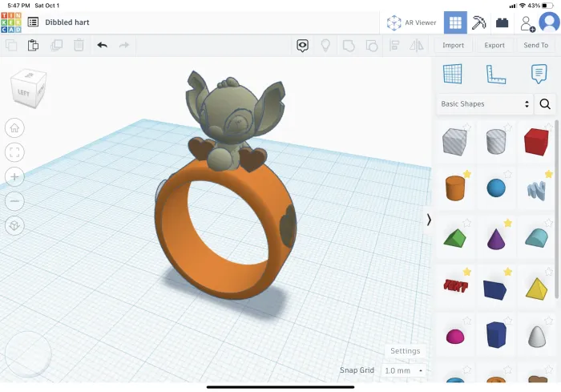Open the Settings button
The image size is (561, 392).
pyautogui.click(x=405, y=351)
